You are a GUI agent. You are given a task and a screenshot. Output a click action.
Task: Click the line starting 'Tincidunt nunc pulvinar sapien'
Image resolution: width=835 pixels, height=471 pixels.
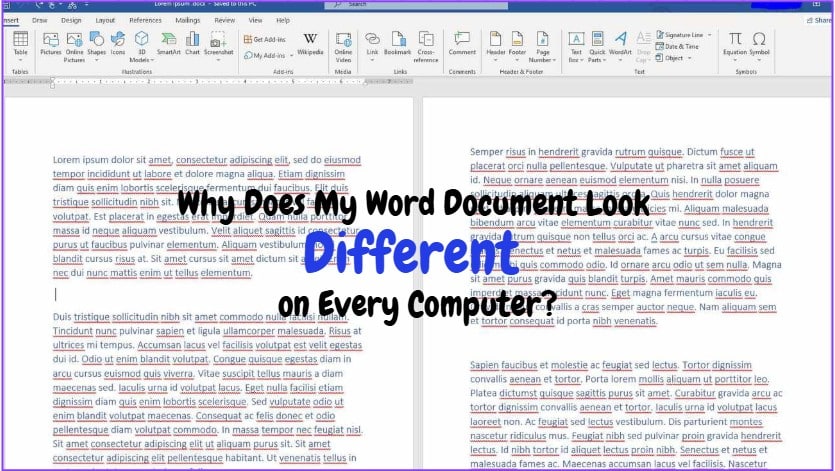207,331
